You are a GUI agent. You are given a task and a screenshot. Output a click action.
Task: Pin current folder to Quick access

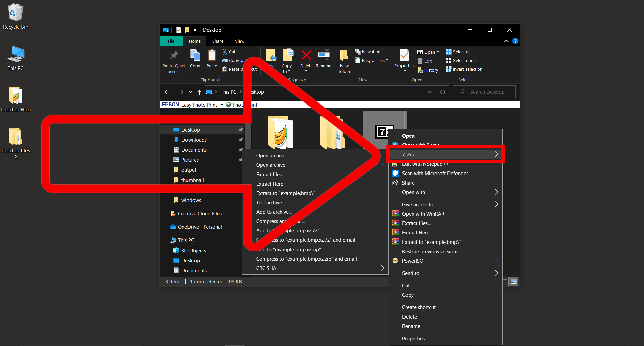pos(174,60)
